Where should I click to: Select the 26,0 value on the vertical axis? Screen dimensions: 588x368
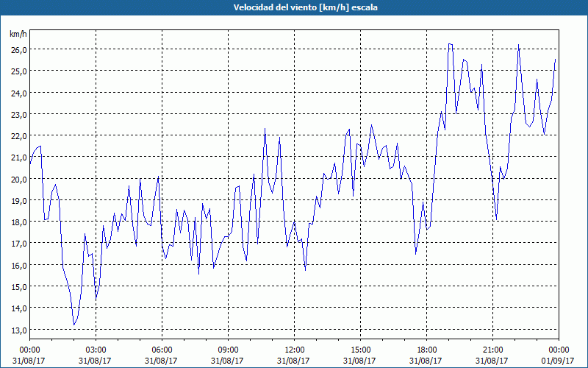18,50
